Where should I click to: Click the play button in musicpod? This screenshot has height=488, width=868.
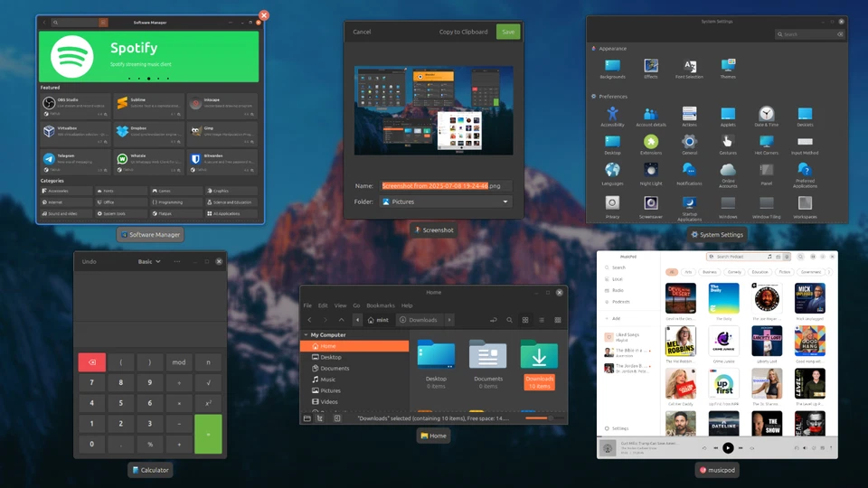728,448
